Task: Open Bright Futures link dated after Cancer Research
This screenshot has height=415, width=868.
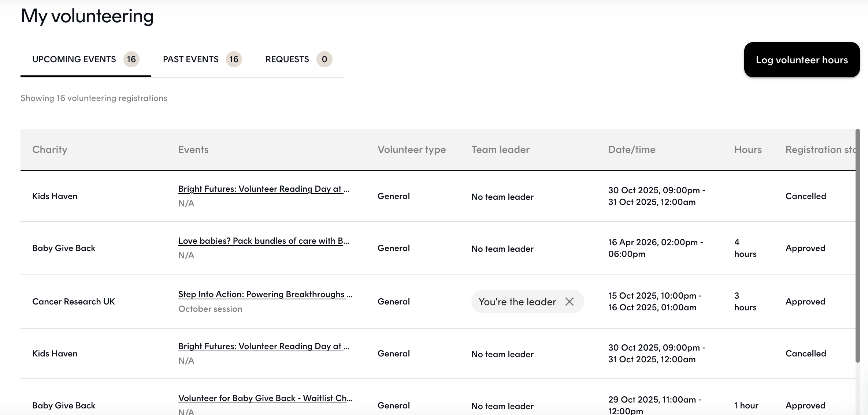Action: click(x=264, y=346)
